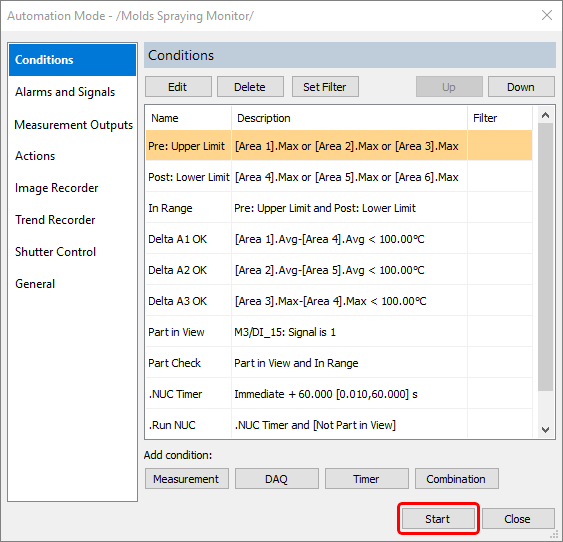Click the Close button

(518, 519)
